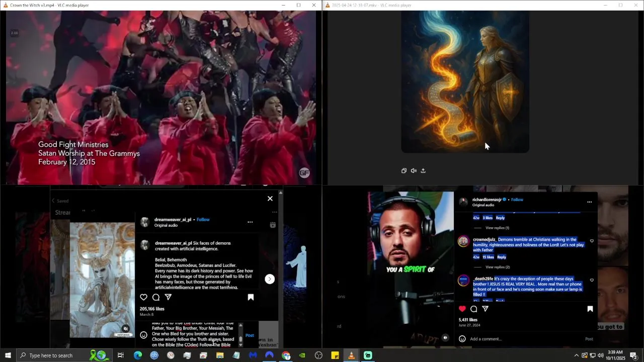This screenshot has width=644, height=362.
Task: Click the comment text being written
Action: click(193, 335)
